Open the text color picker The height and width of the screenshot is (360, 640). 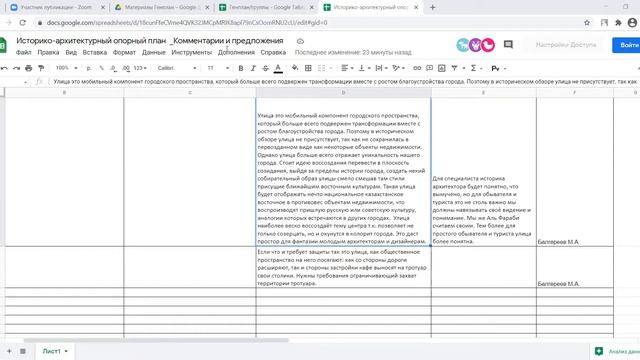point(278,69)
